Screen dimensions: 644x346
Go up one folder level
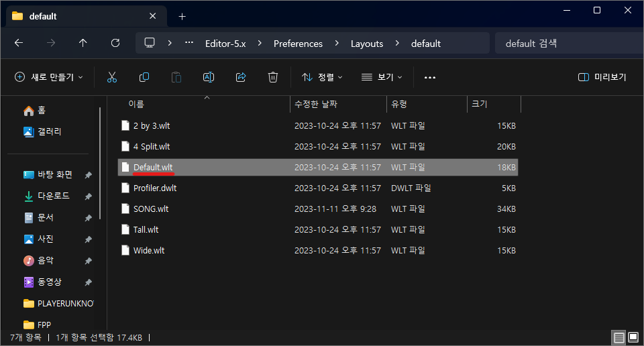[x=83, y=43]
